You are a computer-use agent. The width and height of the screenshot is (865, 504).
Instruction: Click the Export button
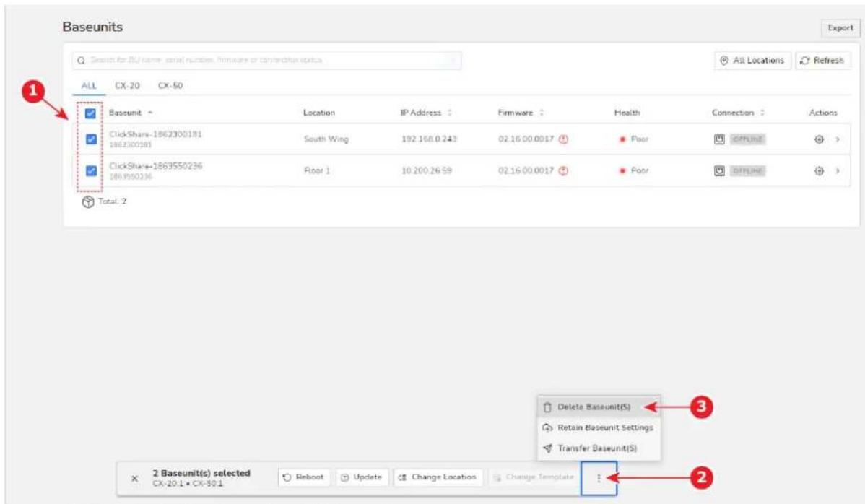coord(840,28)
